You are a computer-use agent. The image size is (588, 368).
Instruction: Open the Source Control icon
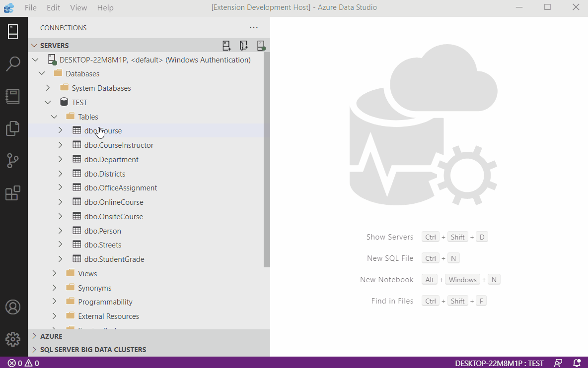(x=13, y=161)
